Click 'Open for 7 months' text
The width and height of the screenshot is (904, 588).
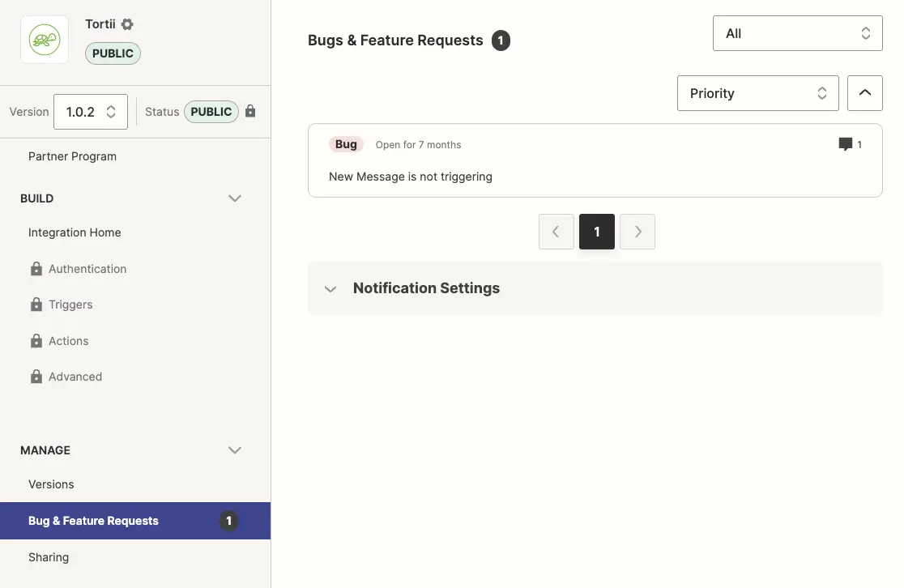point(418,145)
